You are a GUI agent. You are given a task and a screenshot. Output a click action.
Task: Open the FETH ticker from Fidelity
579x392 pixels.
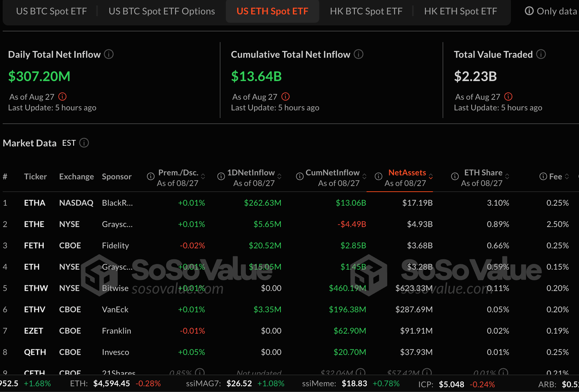pos(34,246)
